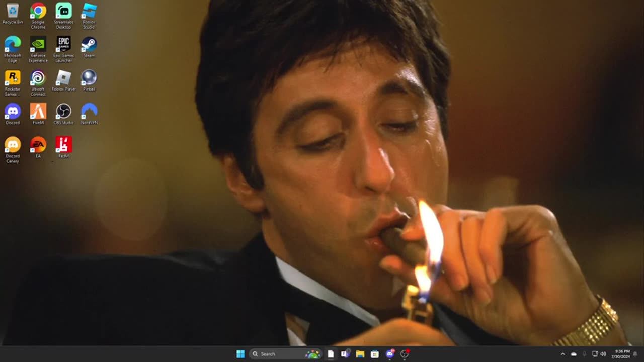Open Microsoft Teams from the taskbar
This screenshot has width=644, height=362.
(x=345, y=354)
